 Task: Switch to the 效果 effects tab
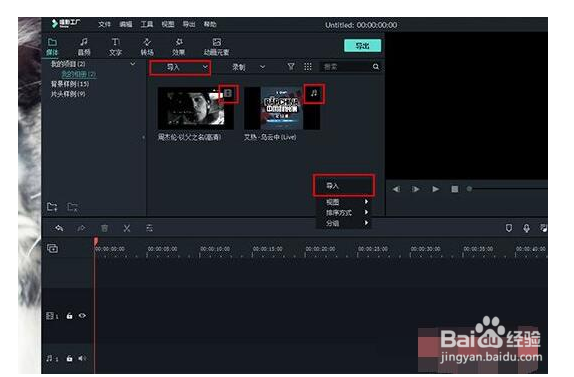pyautogui.click(x=179, y=47)
